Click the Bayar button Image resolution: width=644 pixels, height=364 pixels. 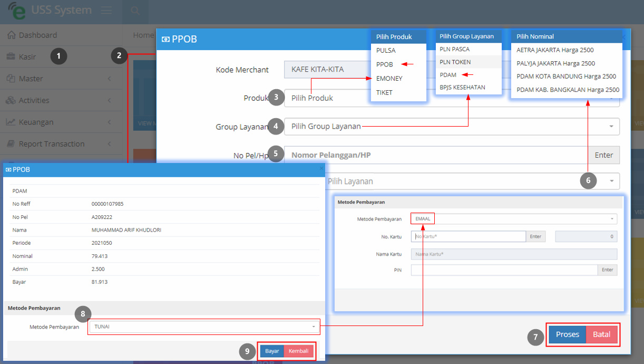(272, 351)
